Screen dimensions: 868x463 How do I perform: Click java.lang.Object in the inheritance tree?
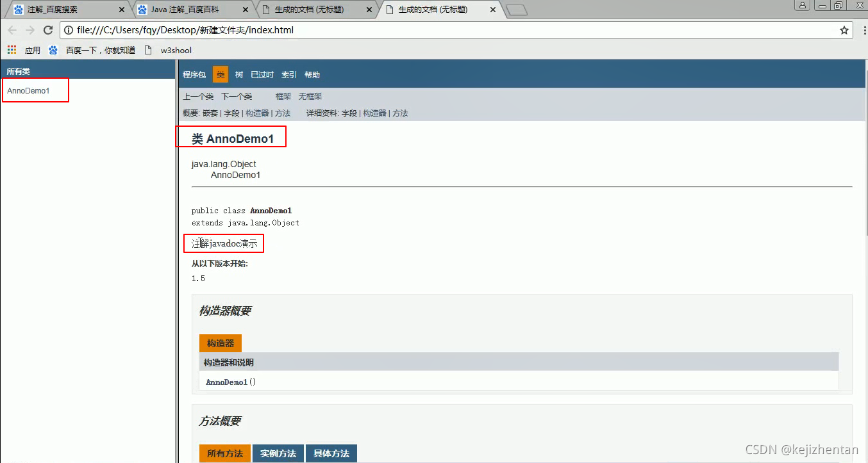click(x=224, y=165)
